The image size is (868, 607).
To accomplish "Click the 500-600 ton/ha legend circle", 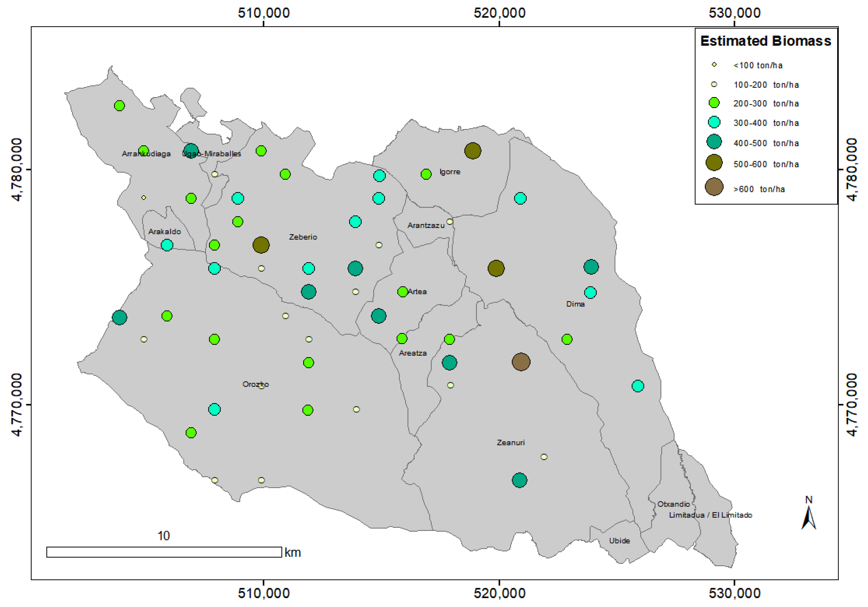I will [714, 163].
